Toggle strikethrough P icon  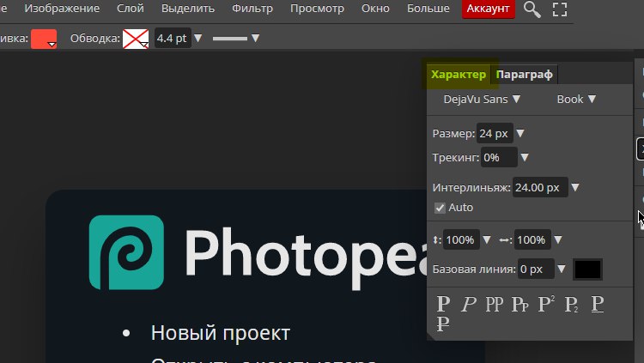443,324
